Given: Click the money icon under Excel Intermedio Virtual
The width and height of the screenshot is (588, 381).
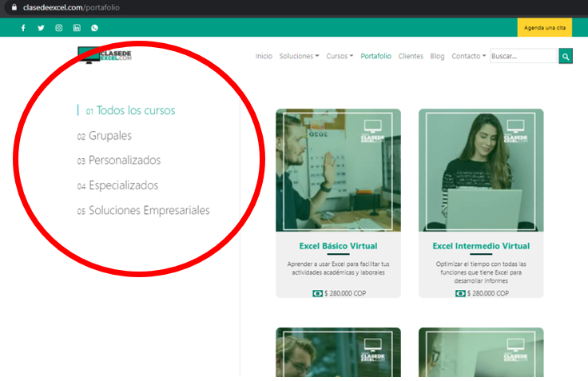Looking at the screenshot, I should (x=460, y=293).
